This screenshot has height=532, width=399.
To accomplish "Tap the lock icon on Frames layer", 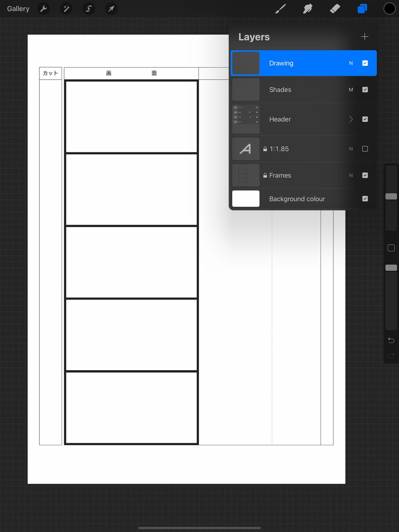I will pos(265,175).
